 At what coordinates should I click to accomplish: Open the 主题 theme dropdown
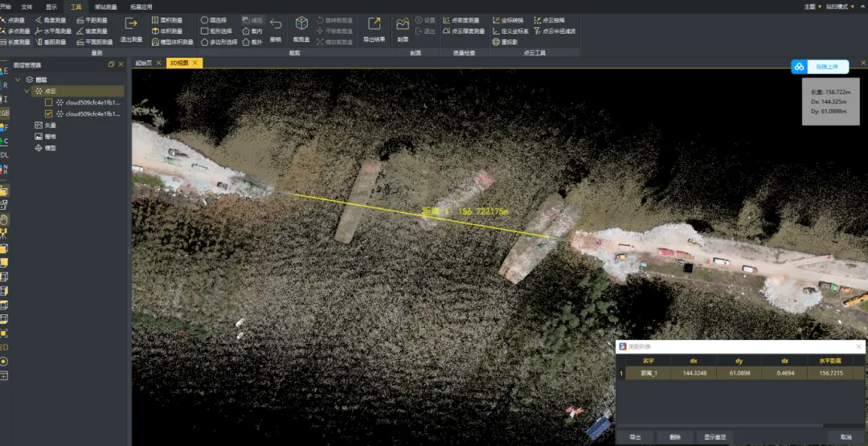[x=812, y=6]
